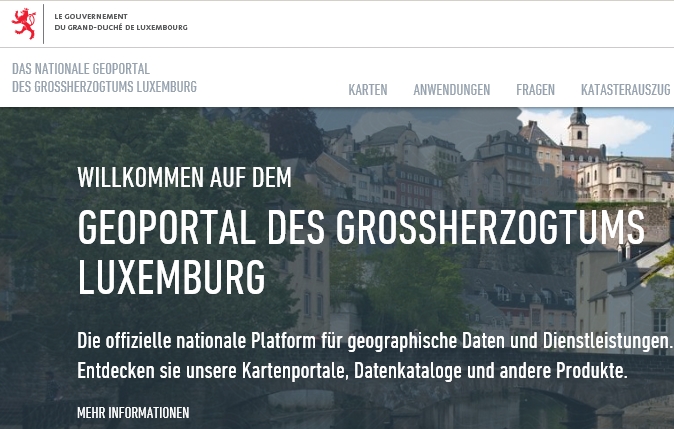Click the Des Grossherzogtums Luxemburg subtitle line
Image resolution: width=674 pixels, height=429 pixels.
click(x=104, y=87)
